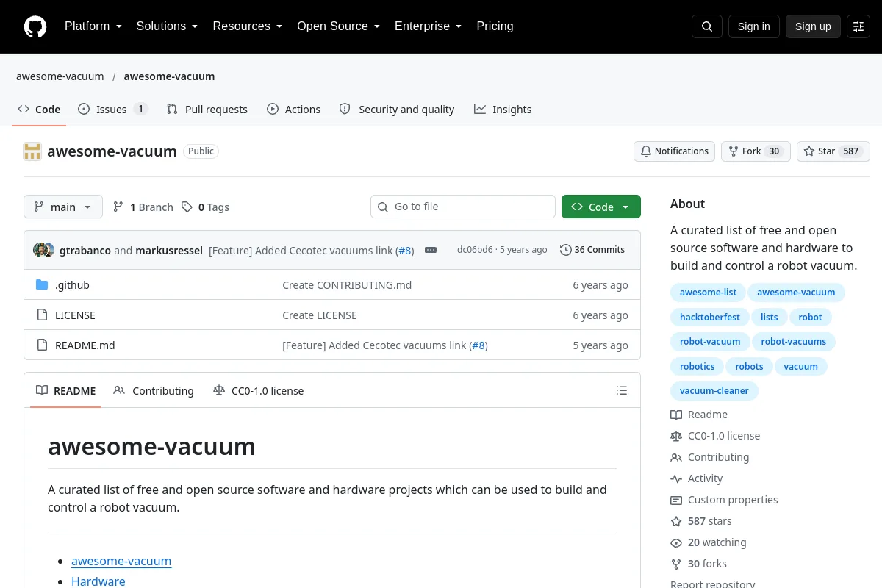Image resolution: width=882 pixels, height=588 pixels.
Task: Open Custom properties link
Action: [x=724, y=500]
